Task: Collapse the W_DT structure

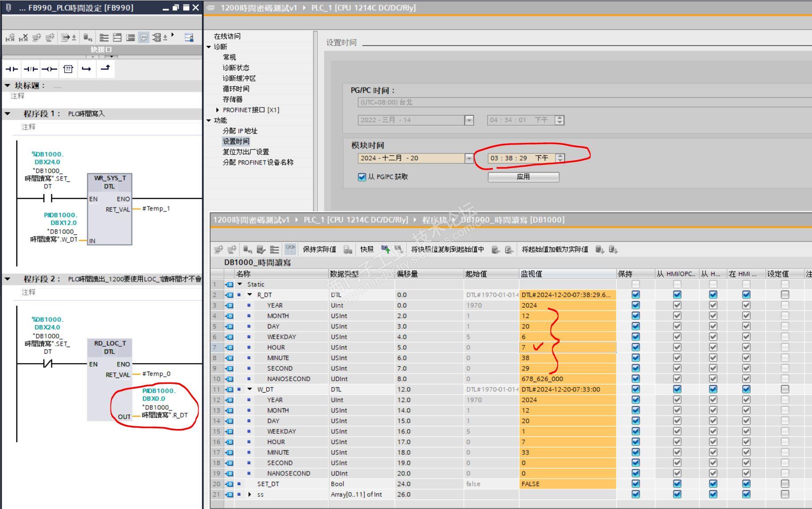Action: [x=249, y=389]
